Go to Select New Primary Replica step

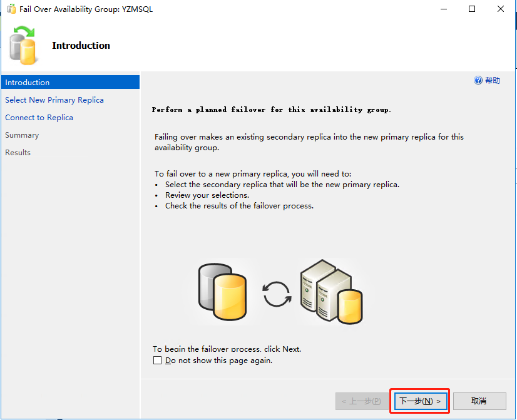click(54, 100)
